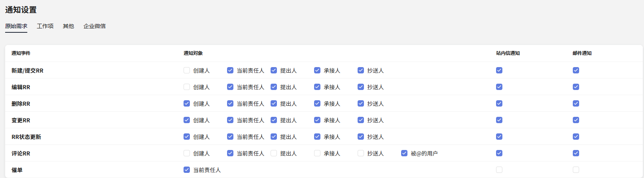
Task: Open the 其他 tab
Action: click(x=68, y=26)
